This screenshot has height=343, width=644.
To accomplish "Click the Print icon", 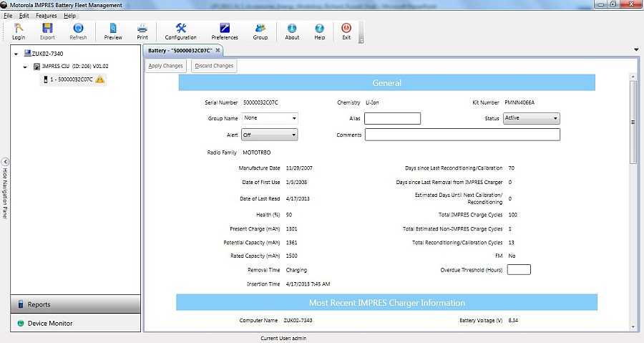I will 142,28.
